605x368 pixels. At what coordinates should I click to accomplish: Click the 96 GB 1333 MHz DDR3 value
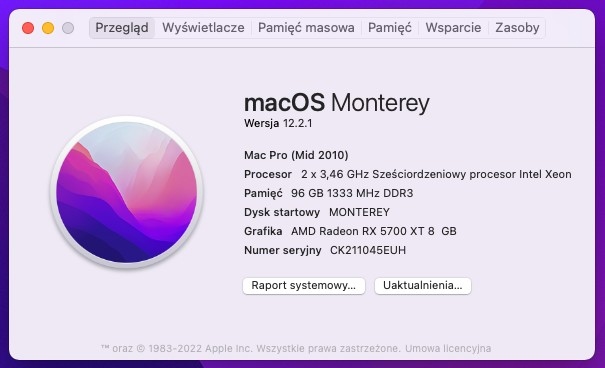(352, 193)
